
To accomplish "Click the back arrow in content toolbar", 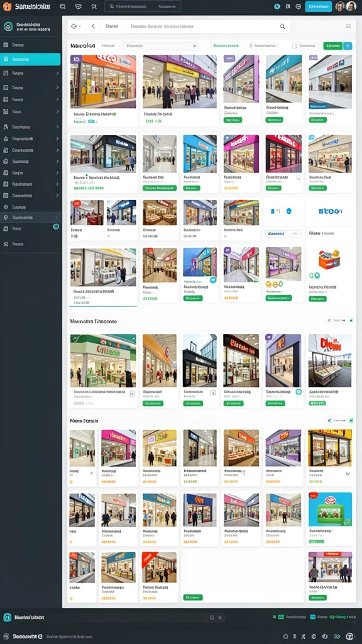I will 93,26.
